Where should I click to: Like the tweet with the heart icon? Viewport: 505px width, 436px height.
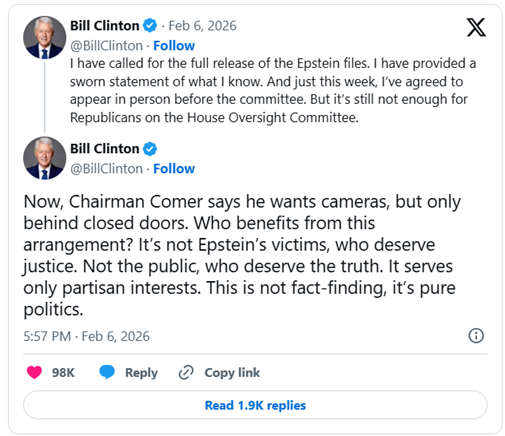click(x=34, y=372)
